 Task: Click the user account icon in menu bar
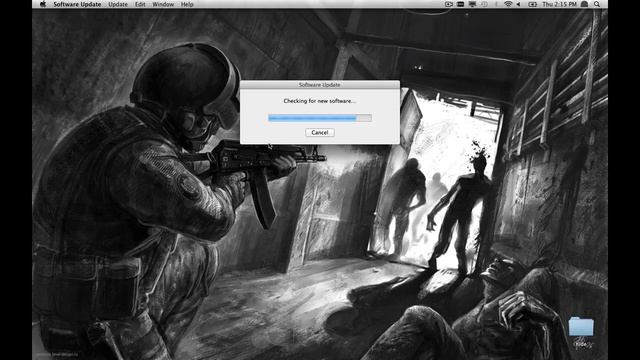pyautogui.click(x=584, y=4)
